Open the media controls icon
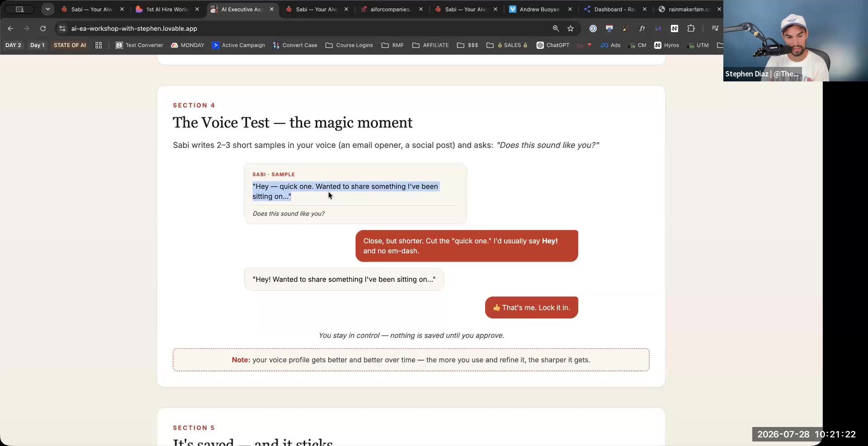The image size is (868, 446). point(715,28)
